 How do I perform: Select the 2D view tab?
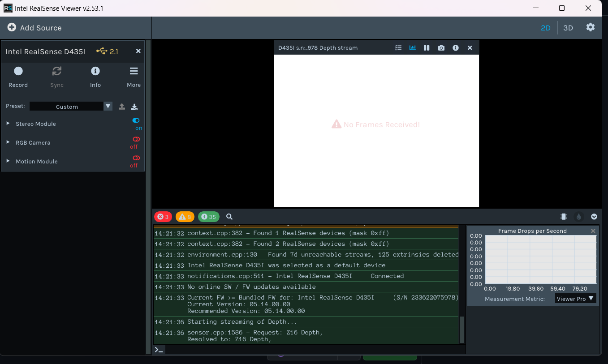[546, 27]
